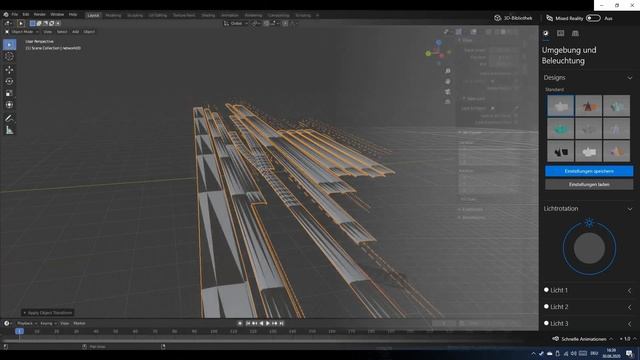Open Blender Help menu
640x360 pixels.
click(x=73, y=14)
